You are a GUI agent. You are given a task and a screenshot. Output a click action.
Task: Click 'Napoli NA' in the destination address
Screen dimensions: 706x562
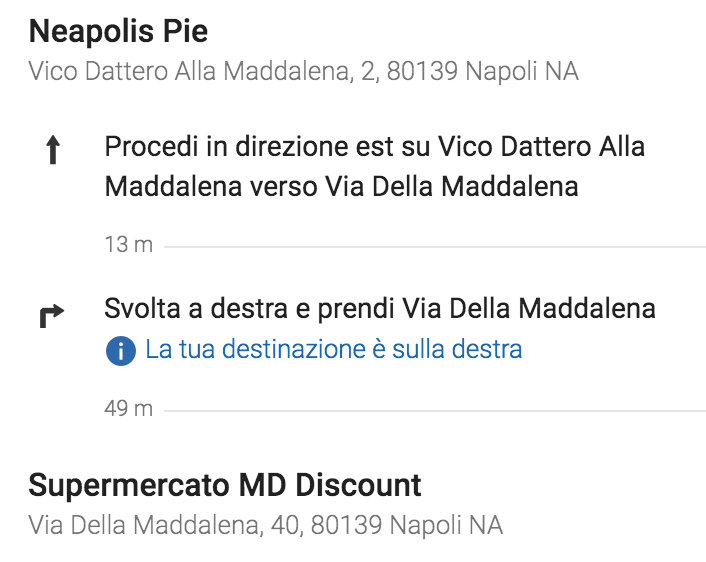tap(446, 525)
